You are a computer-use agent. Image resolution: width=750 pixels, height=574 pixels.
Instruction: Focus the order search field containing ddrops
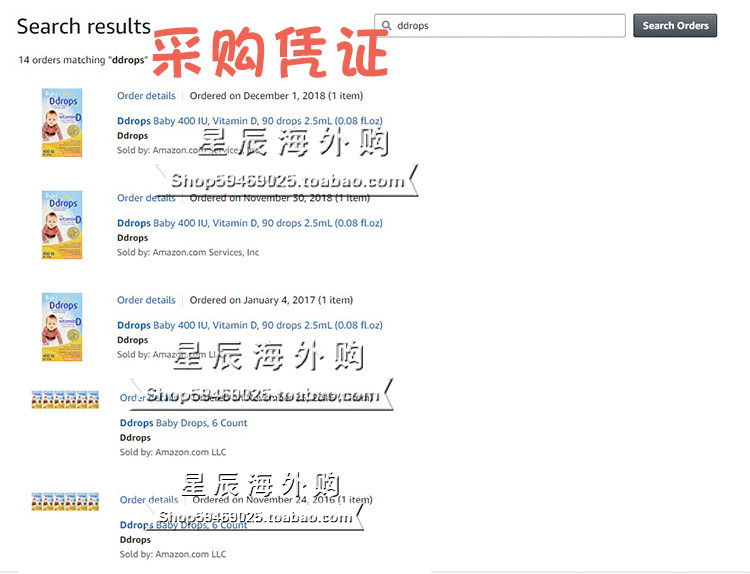coord(500,25)
